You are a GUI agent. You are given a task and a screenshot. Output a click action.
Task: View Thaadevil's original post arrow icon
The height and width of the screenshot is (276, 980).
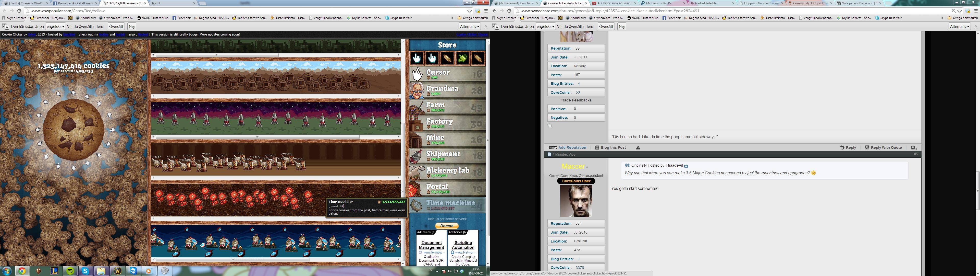[x=686, y=166]
